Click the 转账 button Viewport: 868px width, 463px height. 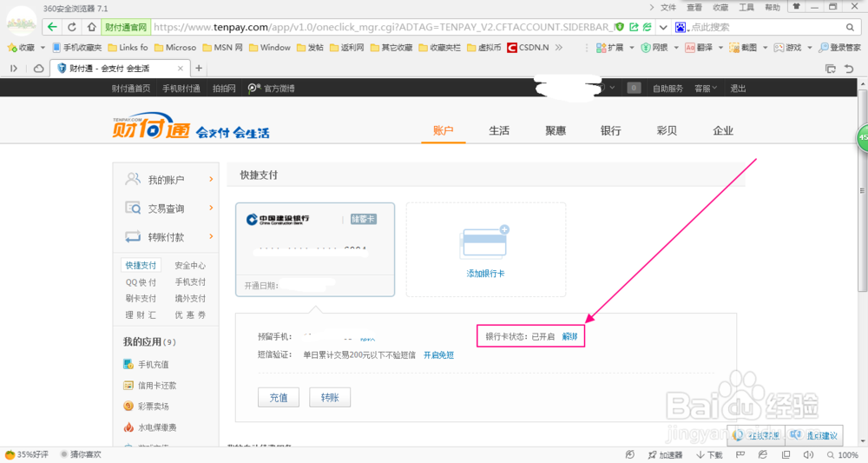pyautogui.click(x=330, y=398)
